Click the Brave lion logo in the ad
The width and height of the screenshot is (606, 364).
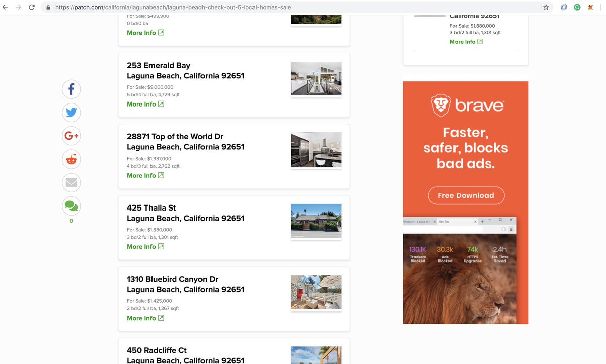pos(441,106)
